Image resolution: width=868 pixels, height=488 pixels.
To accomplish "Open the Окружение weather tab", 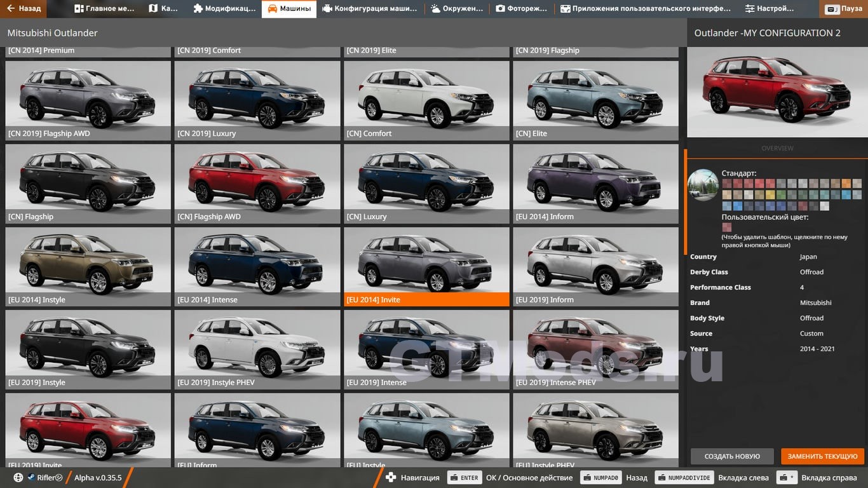I will tap(456, 9).
